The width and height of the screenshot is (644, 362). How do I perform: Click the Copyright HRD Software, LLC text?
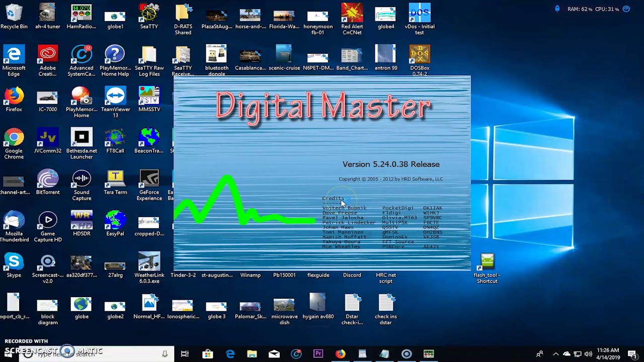(390, 179)
